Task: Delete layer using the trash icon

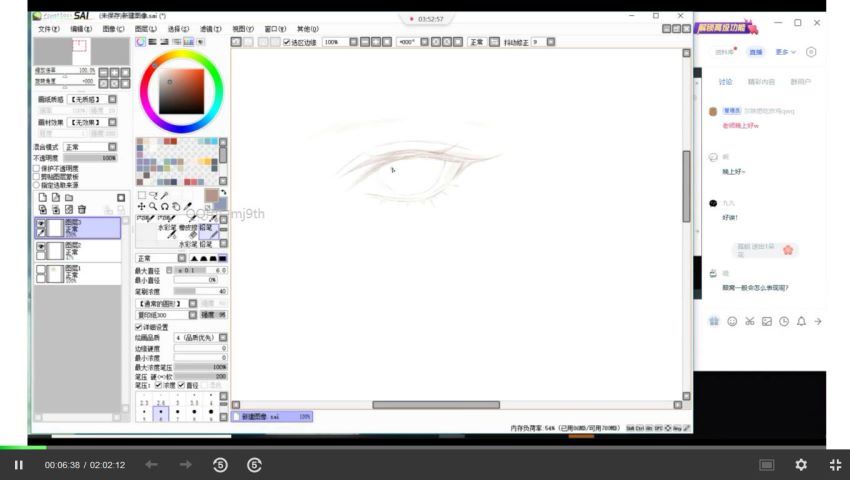Action: [x=82, y=209]
